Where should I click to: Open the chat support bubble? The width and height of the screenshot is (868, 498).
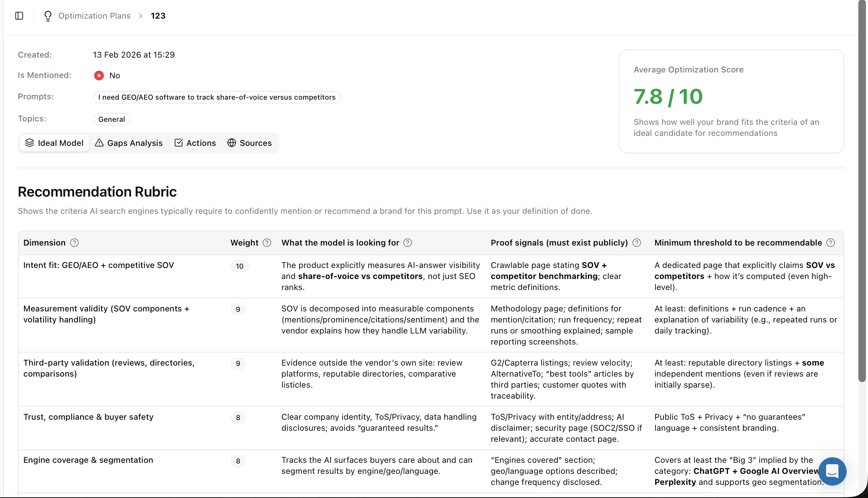click(832, 471)
